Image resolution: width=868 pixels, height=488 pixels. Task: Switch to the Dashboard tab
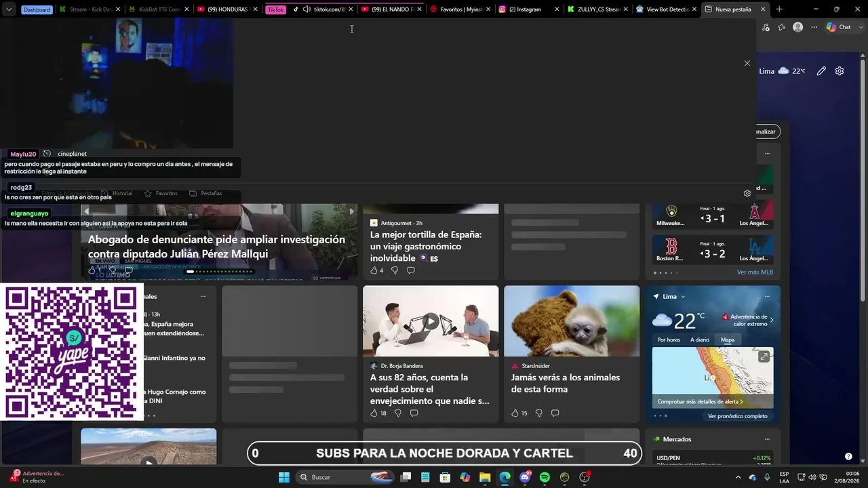37,9
